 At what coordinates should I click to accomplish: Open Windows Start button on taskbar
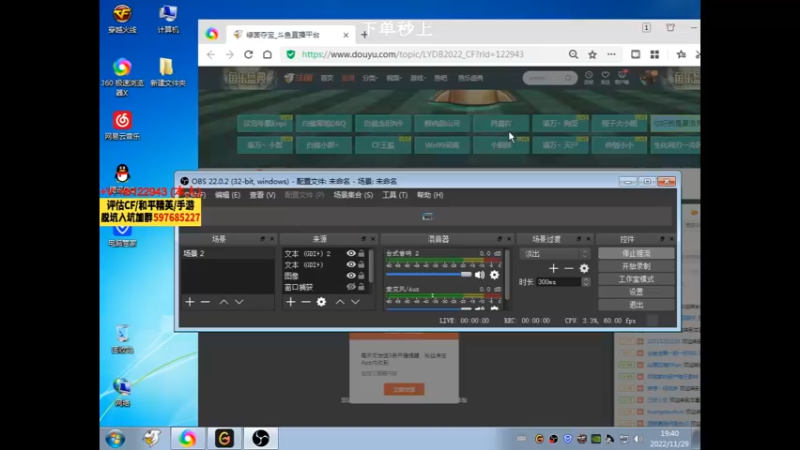[115, 439]
